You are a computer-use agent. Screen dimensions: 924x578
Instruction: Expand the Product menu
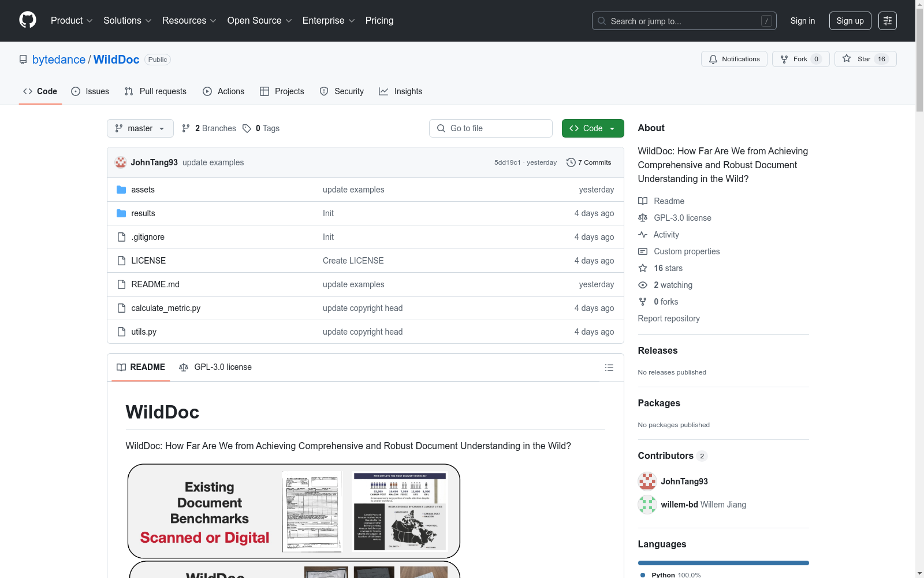[72, 21]
